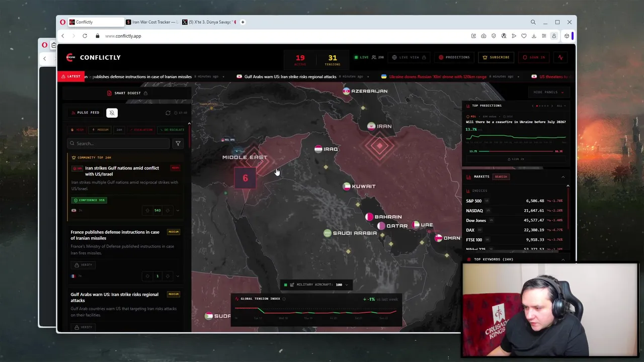644x362 pixels.
Task: Switch to the Iran War Cost Tracker tab
Action: [x=152, y=22]
